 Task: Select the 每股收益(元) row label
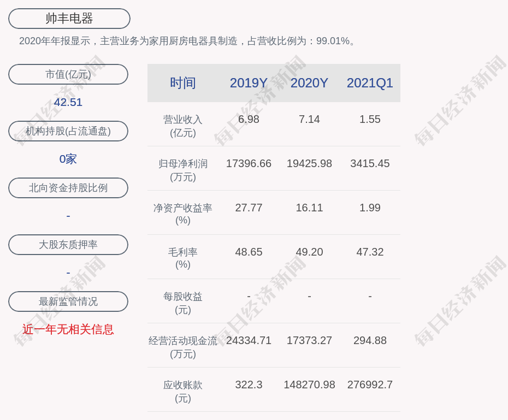(x=183, y=303)
